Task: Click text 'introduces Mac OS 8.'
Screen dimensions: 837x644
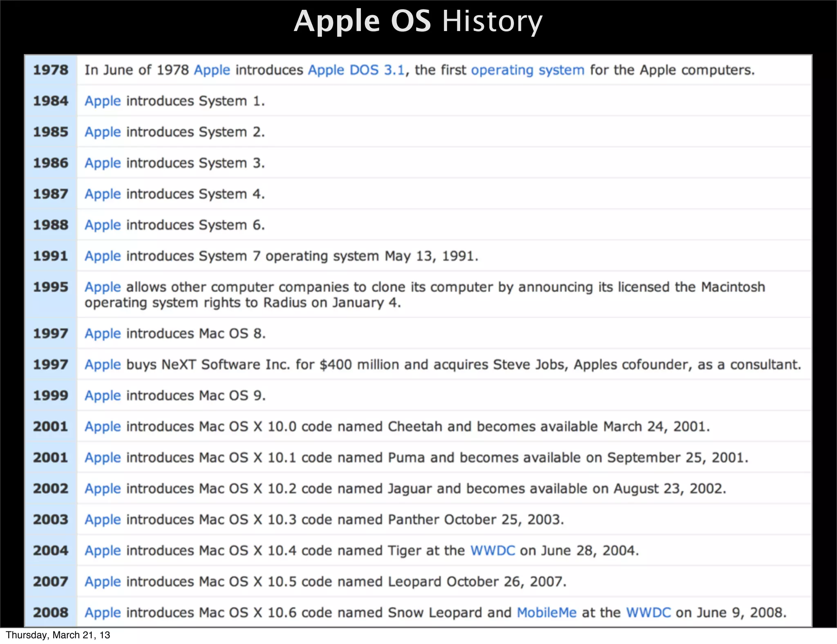Action: [x=196, y=334]
